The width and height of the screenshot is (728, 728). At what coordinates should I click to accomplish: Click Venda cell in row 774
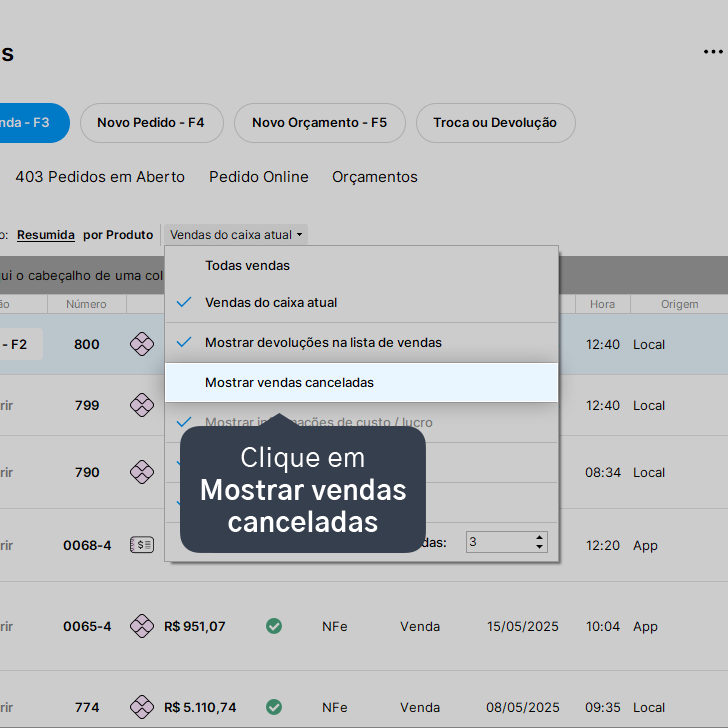coord(420,707)
